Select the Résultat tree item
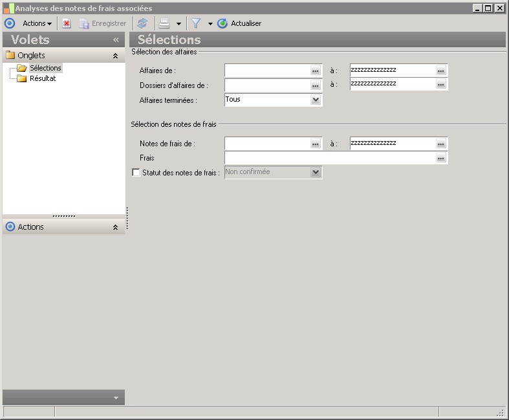 43,78
